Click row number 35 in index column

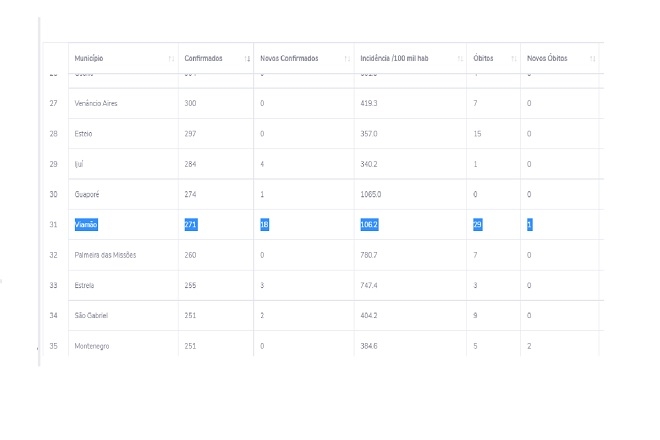[53, 346]
